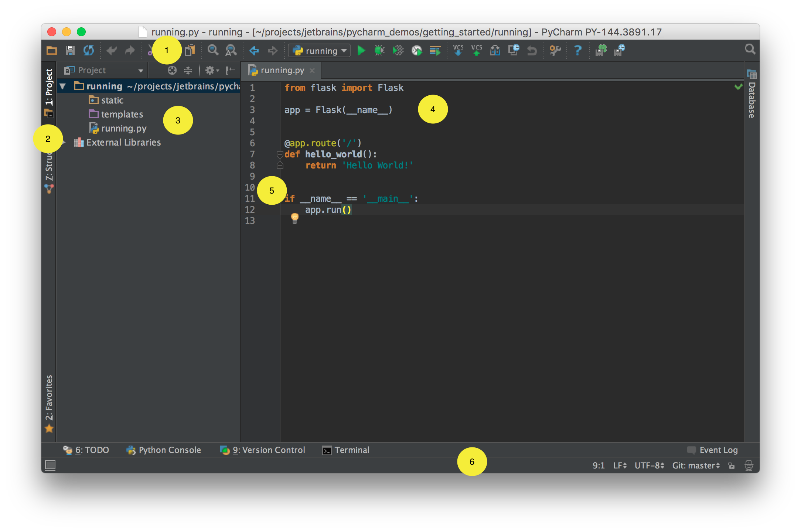Click the Run with Coverage icon
This screenshot has width=801, height=532.
[x=398, y=51]
